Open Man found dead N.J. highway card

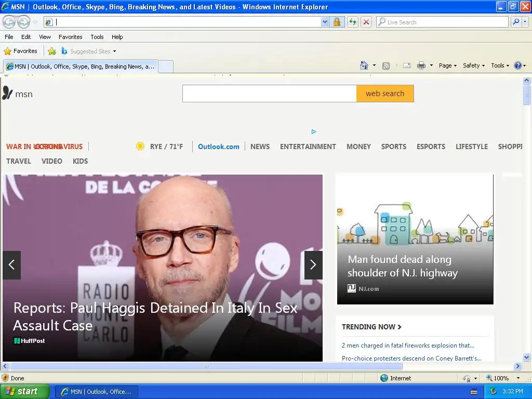tap(415, 239)
